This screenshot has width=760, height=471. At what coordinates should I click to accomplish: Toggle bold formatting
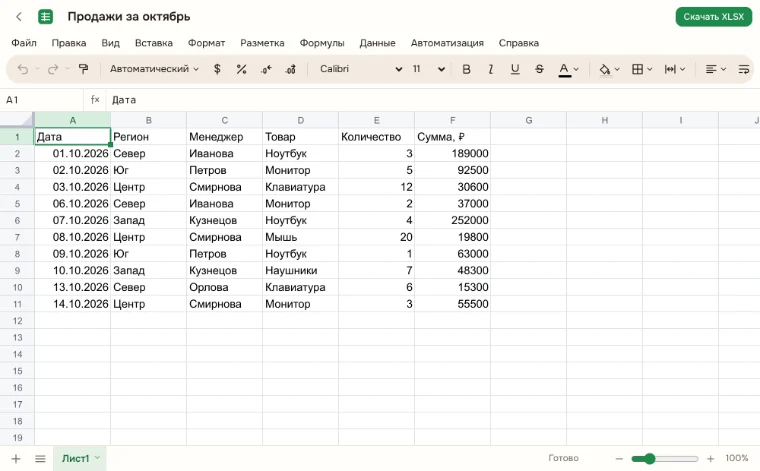pos(466,69)
